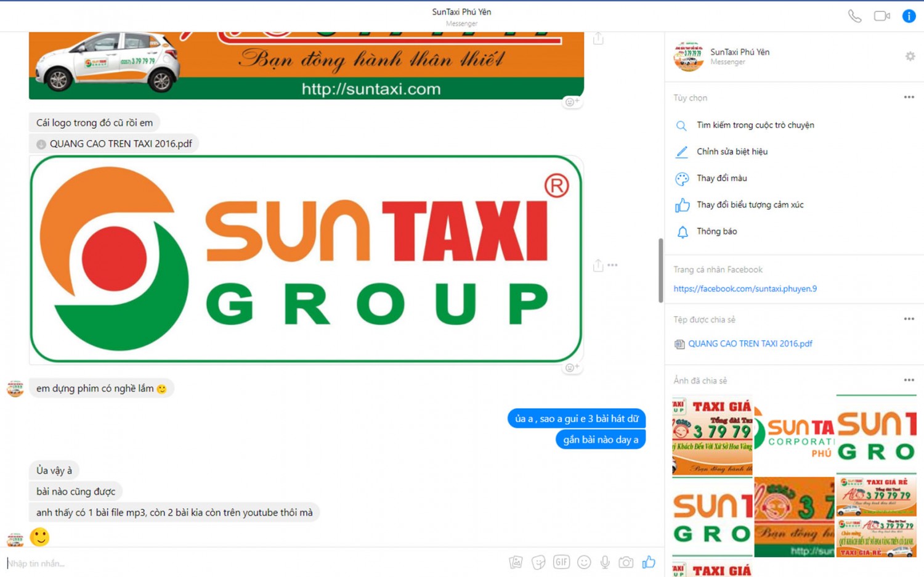Image resolution: width=924 pixels, height=577 pixels.
Task: Click the message input field Nhập tin nhắn
Action: coord(253,563)
